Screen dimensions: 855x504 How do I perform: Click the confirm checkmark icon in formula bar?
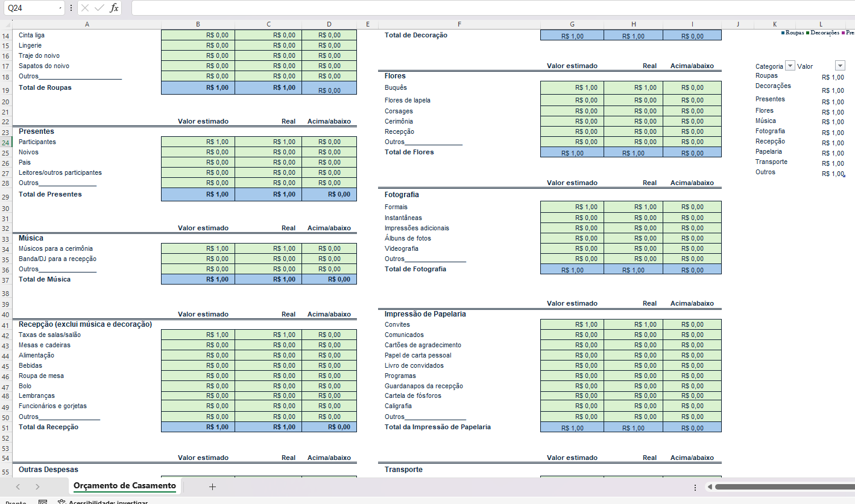click(99, 8)
